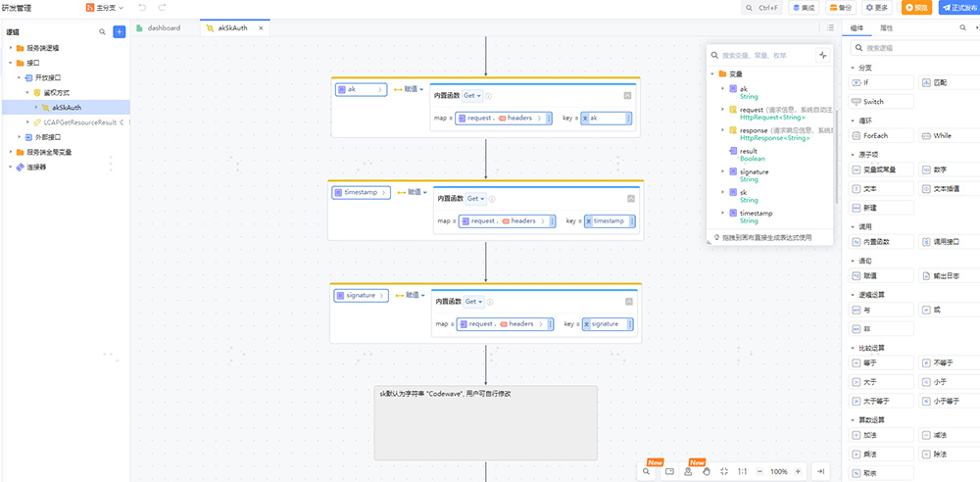
Task: Collapse the ak assignment function block
Action: (627, 95)
